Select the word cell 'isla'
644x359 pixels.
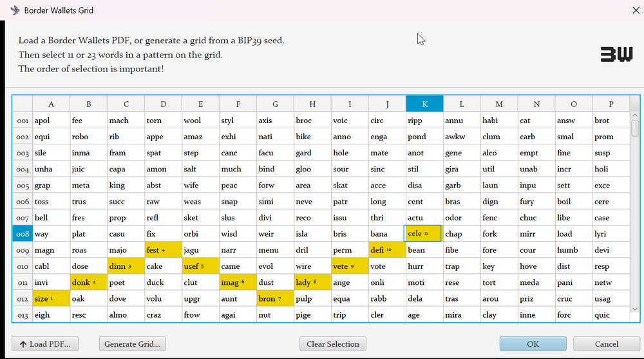pos(312,234)
